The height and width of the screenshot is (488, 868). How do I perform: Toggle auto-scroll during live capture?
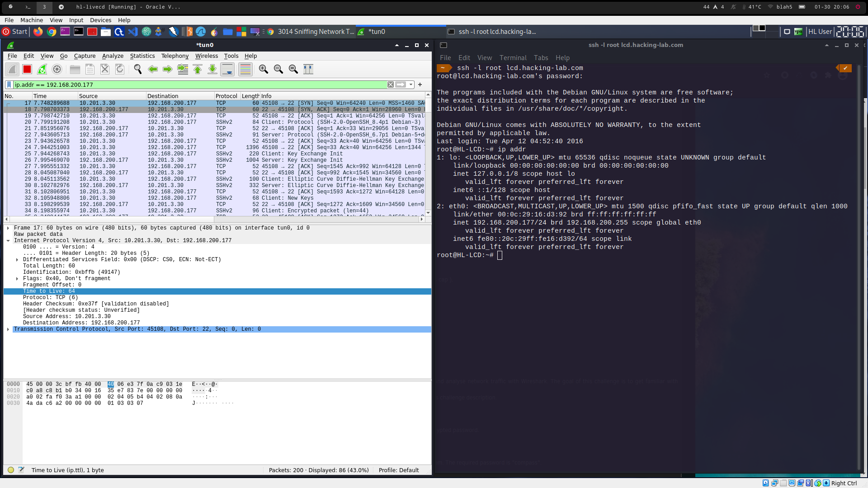[227, 69]
